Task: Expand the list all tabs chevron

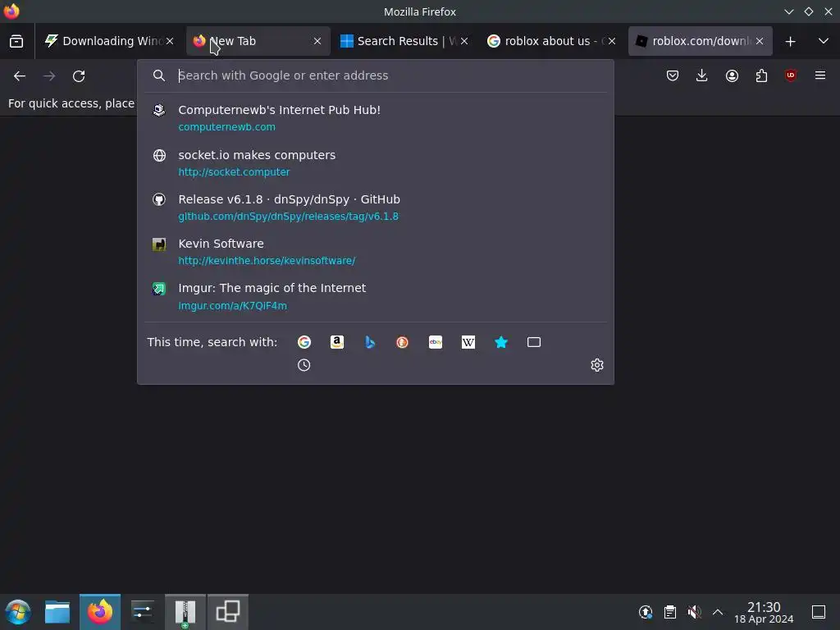Action: point(824,41)
